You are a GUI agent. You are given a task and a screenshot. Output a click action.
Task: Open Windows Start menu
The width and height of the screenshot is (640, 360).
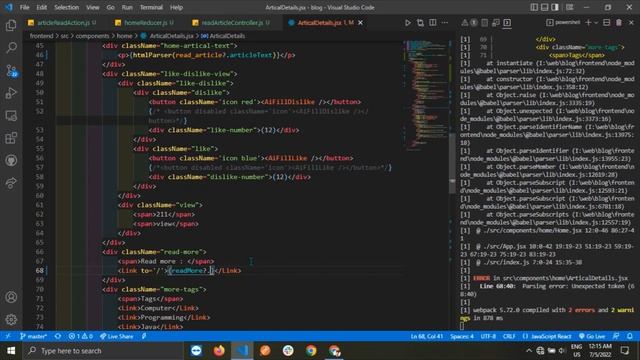pyautogui.click(x=11, y=351)
